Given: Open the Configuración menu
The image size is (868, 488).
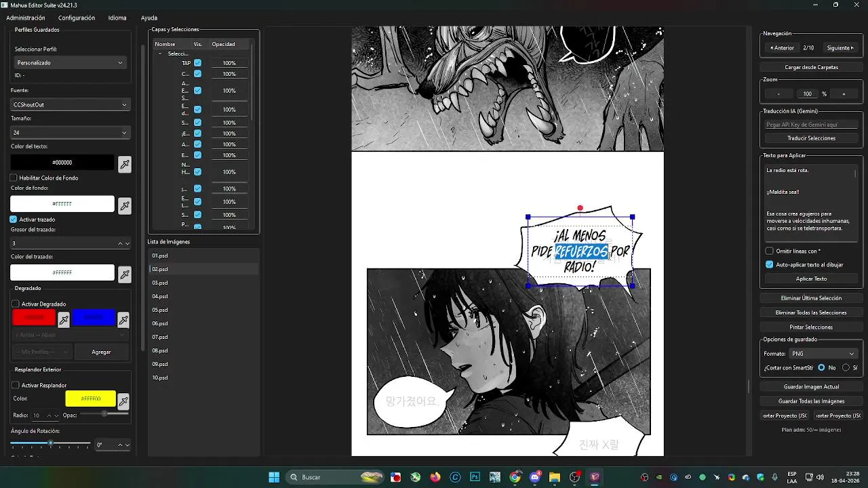Looking at the screenshot, I should (77, 18).
